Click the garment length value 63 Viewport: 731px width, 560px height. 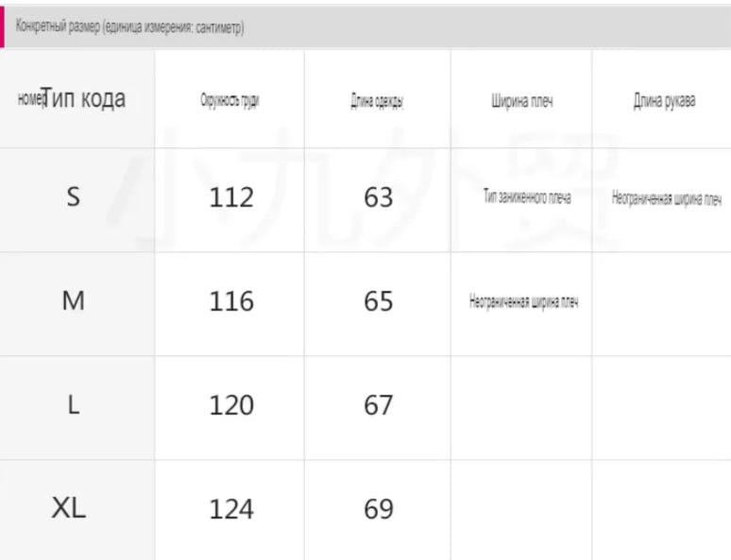click(x=378, y=197)
